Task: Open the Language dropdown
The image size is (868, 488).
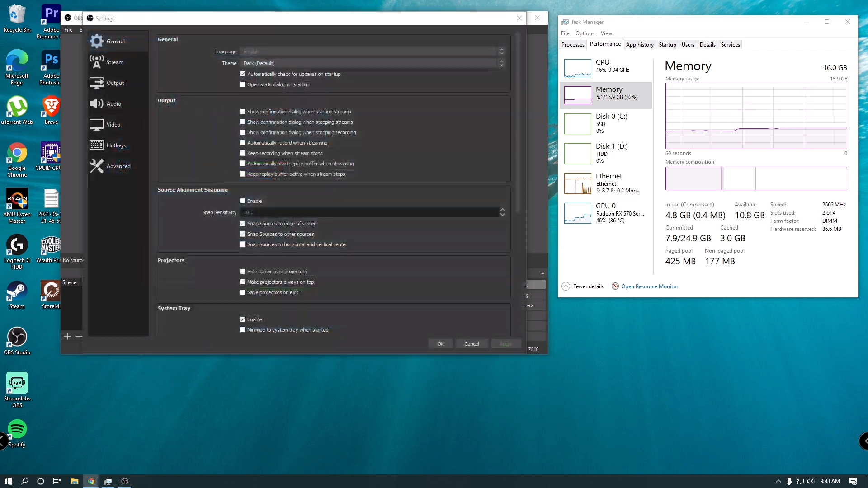Action: tap(373, 52)
